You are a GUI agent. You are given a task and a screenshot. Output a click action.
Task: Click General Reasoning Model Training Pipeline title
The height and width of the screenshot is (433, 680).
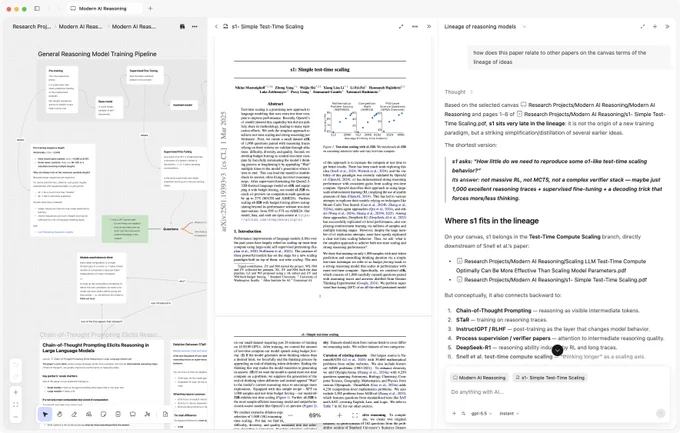coord(97,54)
